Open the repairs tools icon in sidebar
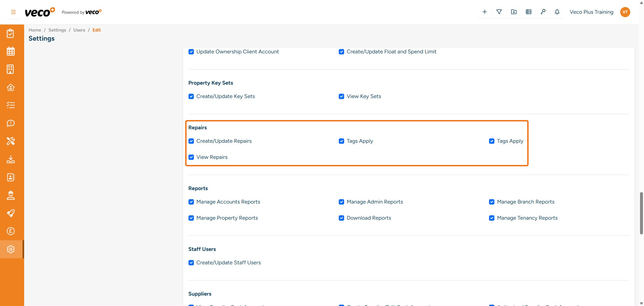 tap(11, 141)
